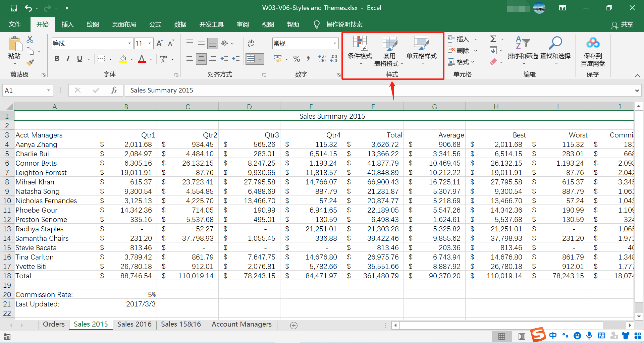The height and width of the screenshot is (343, 644).
Task: Open Find and Select (查找和选择)
Action: [555, 50]
